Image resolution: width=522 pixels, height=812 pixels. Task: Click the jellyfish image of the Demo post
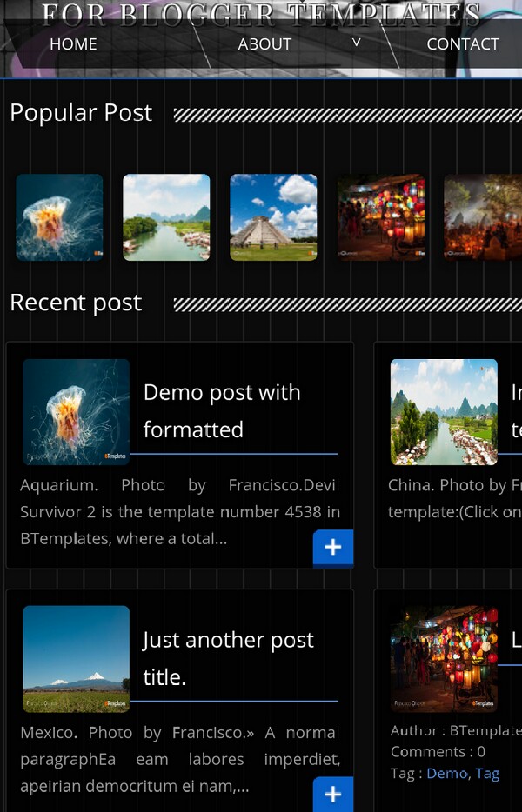pos(76,412)
